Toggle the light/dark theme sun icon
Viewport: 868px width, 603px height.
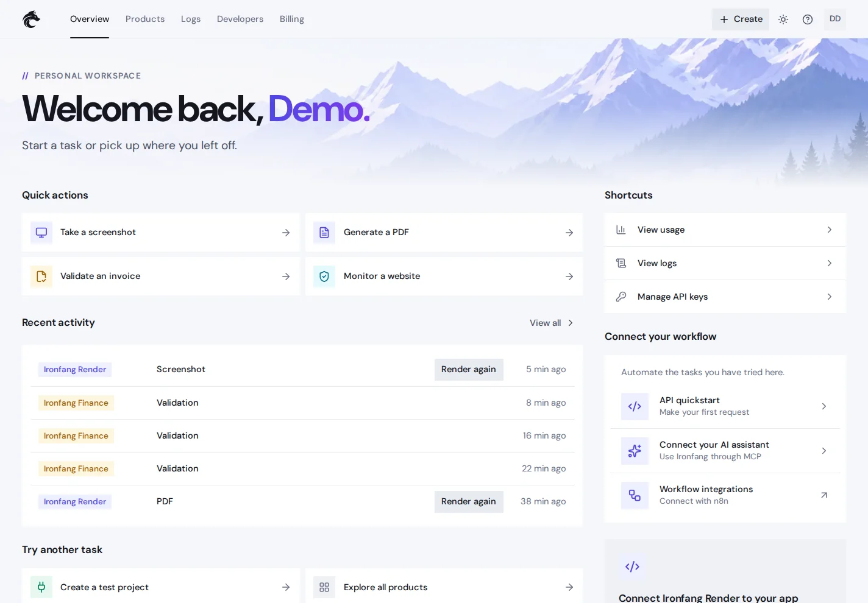click(783, 19)
